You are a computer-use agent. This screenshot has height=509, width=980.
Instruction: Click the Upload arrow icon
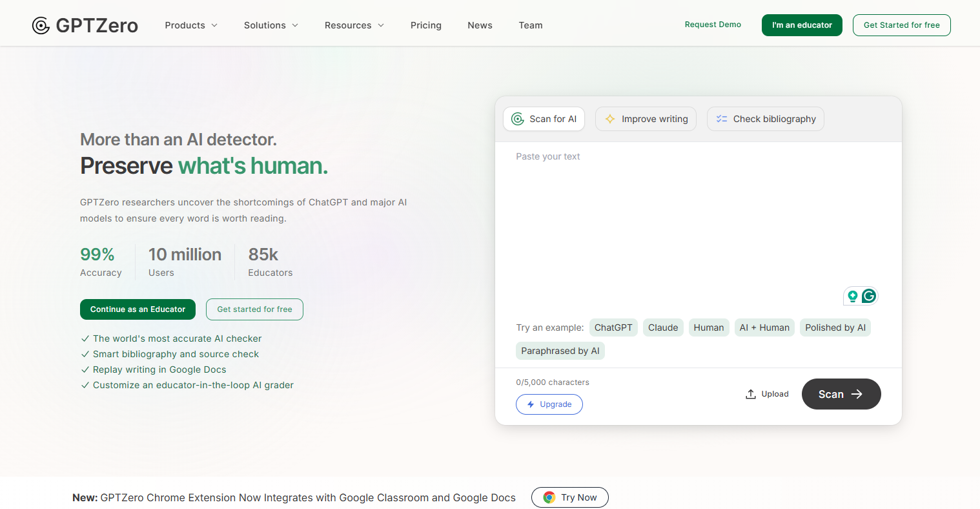click(x=750, y=393)
